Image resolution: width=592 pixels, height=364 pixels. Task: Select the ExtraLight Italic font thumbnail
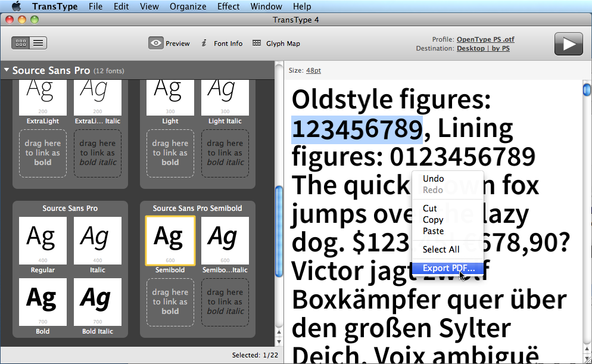click(98, 97)
